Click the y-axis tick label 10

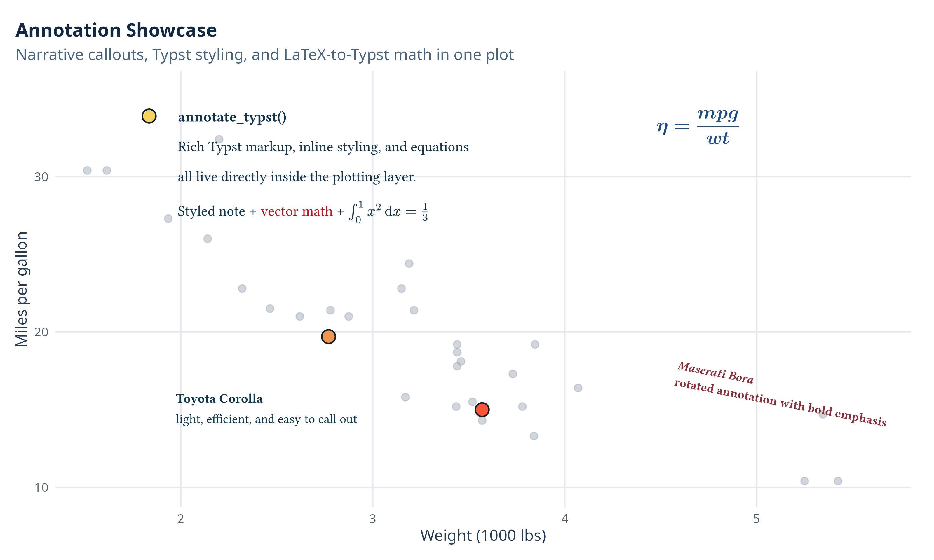pos(41,487)
